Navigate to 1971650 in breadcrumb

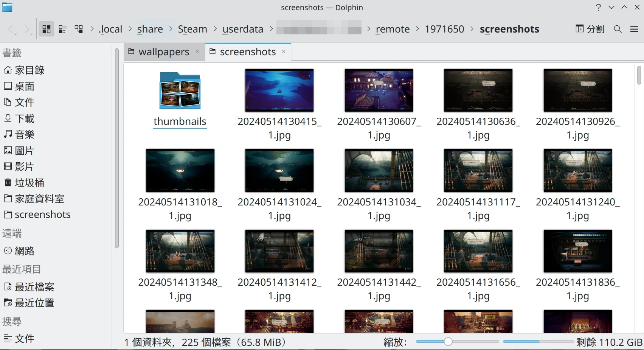(x=444, y=29)
